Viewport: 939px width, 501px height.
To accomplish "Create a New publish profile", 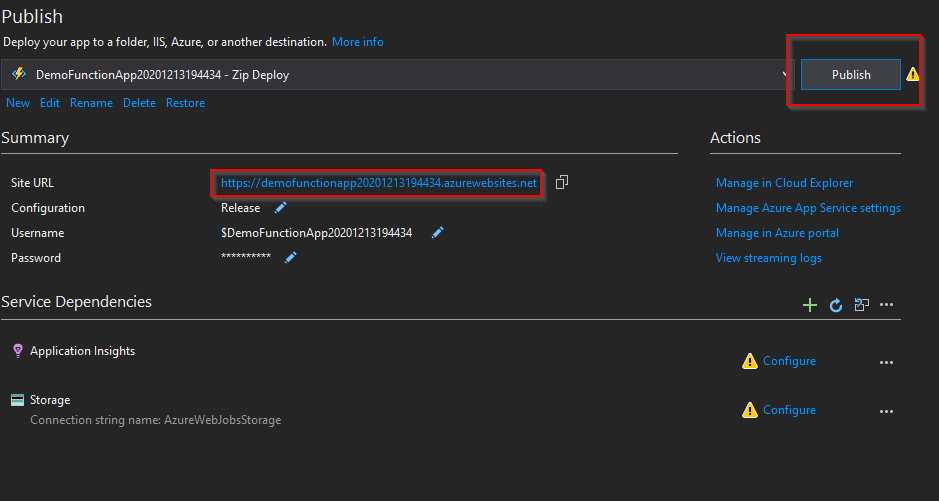I will tap(18, 103).
